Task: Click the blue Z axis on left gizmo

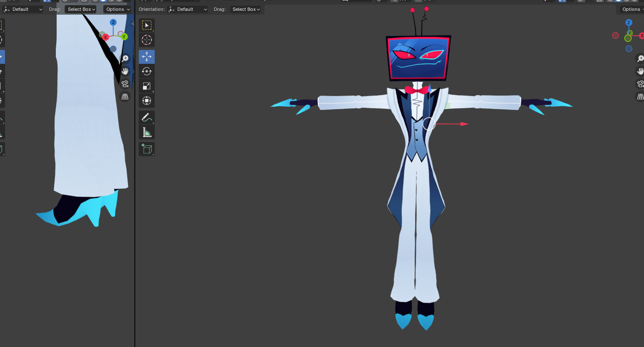Action: point(113,22)
